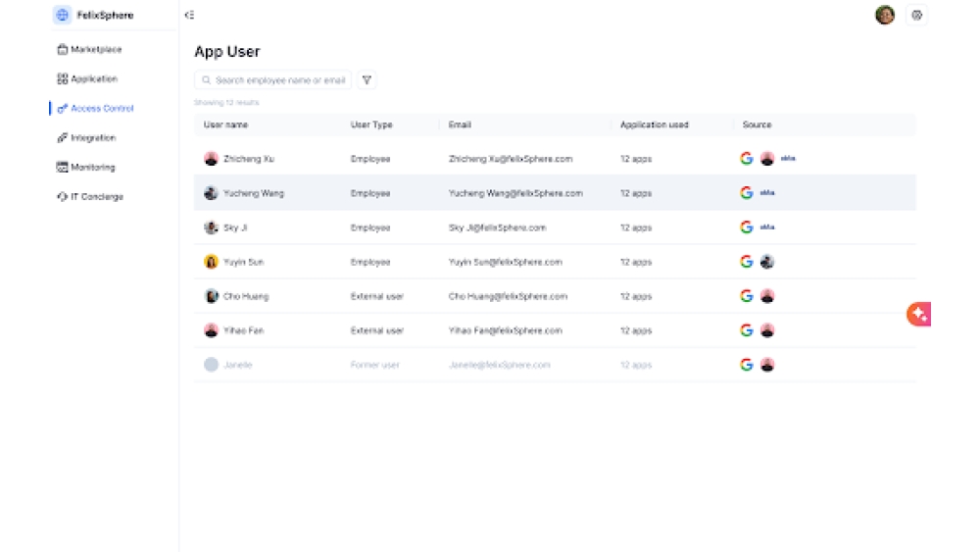Sort by the User name column header
This screenshot has width=980, height=552.
tap(225, 125)
